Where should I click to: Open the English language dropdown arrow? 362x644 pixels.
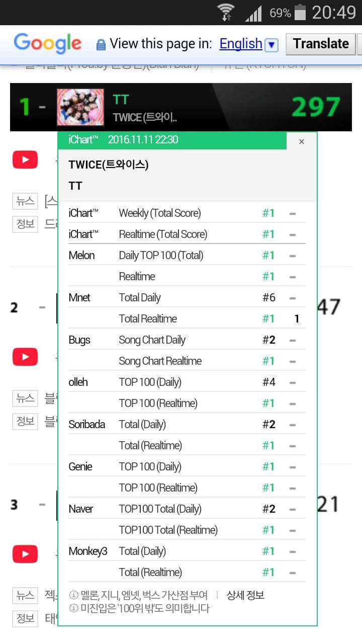coord(271,45)
